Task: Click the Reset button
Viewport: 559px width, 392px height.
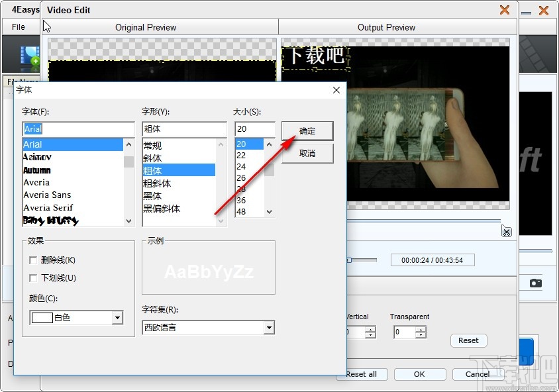Action: point(468,340)
